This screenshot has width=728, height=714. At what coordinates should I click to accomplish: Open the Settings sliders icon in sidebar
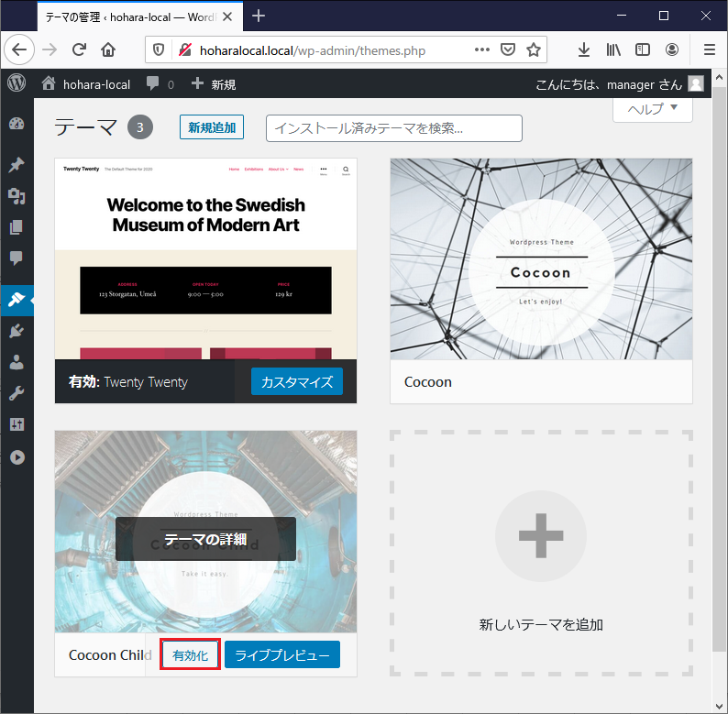(17, 424)
